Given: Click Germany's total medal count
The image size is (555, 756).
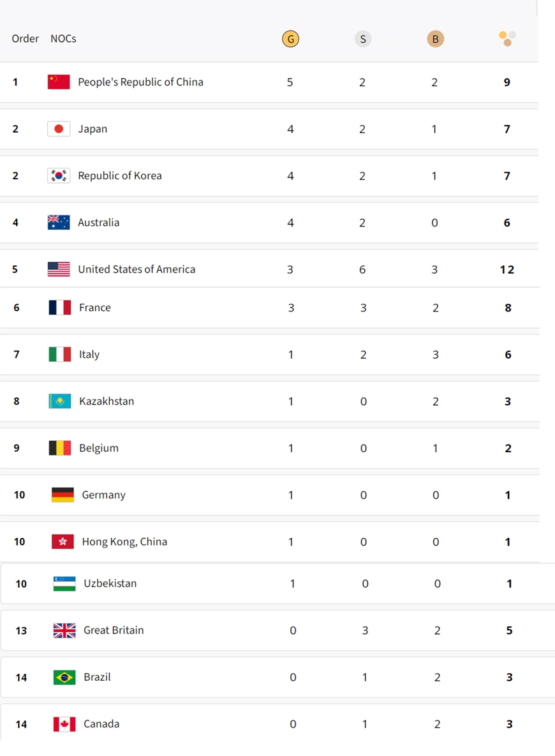Looking at the screenshot, I should coord(508,495).
